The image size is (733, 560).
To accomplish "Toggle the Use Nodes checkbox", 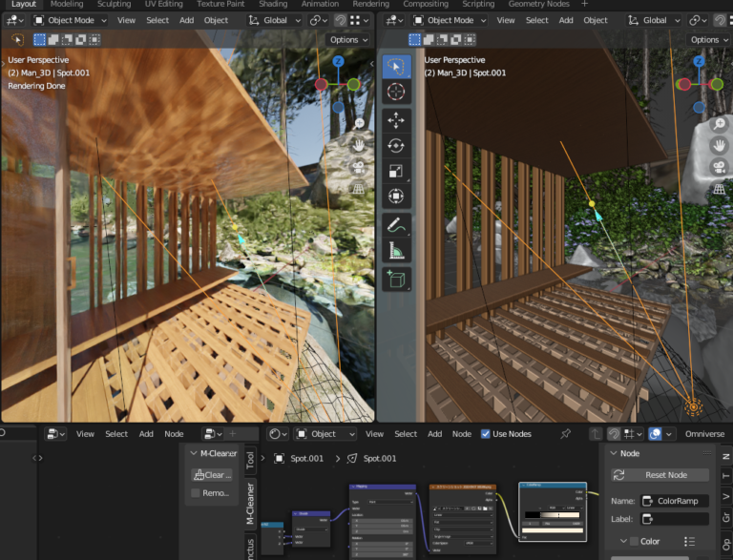I will tap(486, 434).
